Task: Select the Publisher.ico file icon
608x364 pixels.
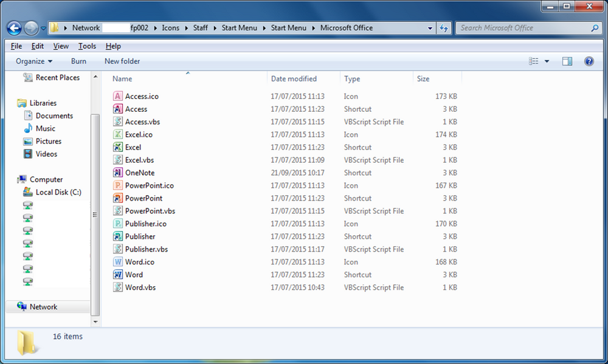Action: [x=118, y=224]
